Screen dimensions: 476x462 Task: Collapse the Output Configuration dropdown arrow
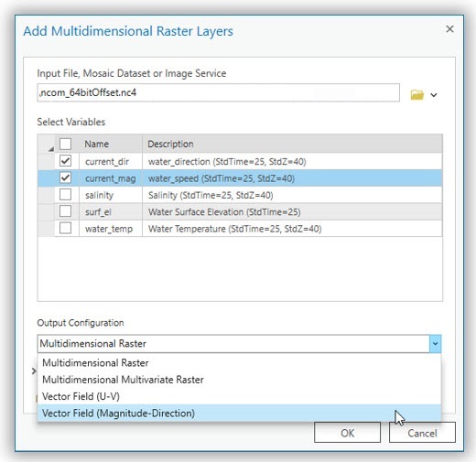(435, 344)
